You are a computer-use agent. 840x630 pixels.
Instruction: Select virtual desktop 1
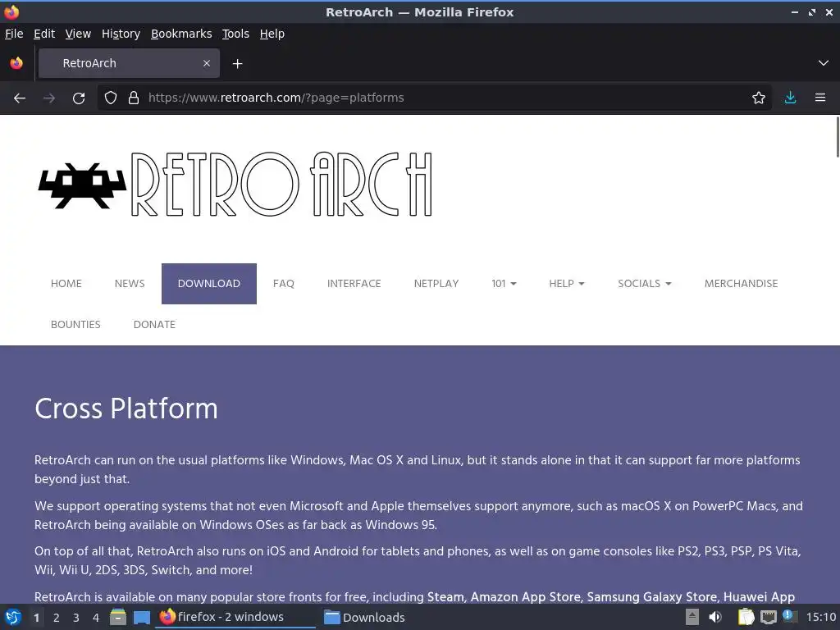36,618
